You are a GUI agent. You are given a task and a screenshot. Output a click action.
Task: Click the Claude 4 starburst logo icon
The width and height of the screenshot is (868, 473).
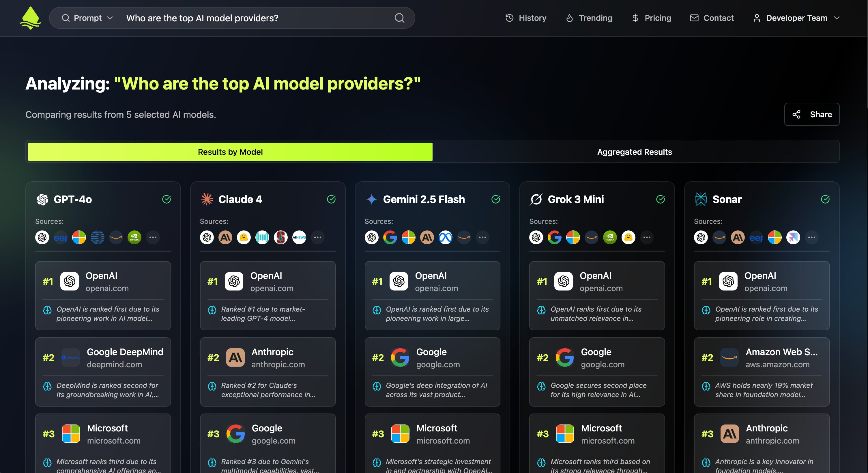pyautogui.click(x=207, y=199)
